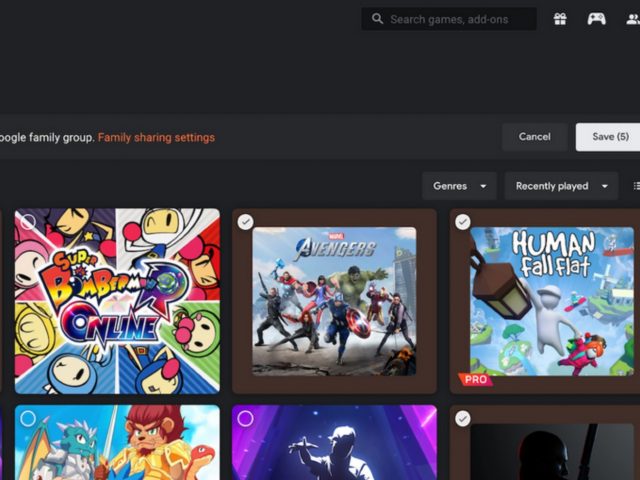This screenshot has height=480, width=640.
Task: Select the Marvel's Avengers game cover
Action: (x=334, y=301)
